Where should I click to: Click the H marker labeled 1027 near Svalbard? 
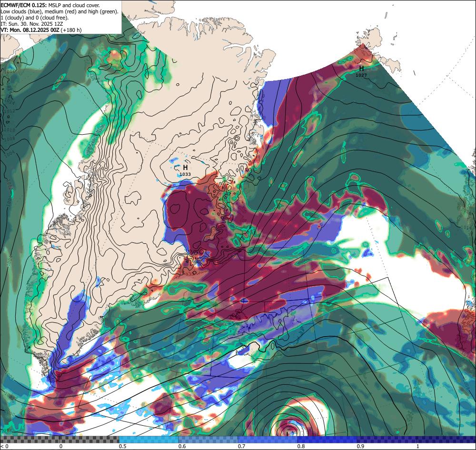point(361,69)
